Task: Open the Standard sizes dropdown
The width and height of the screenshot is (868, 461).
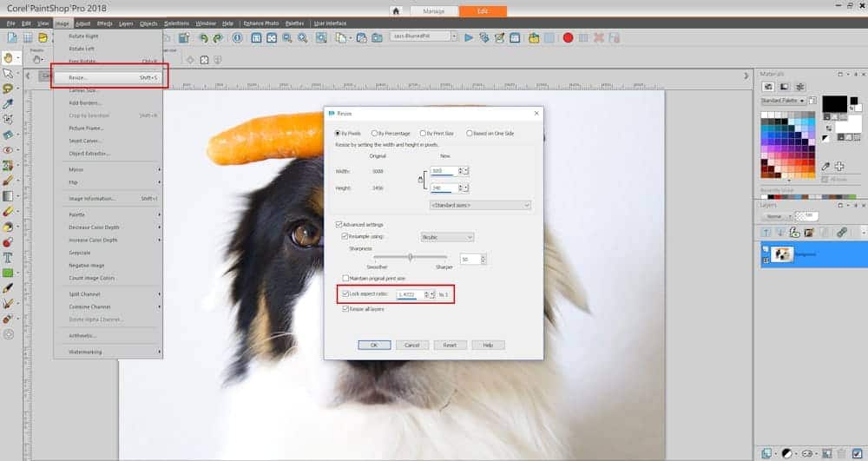Action: (x=479, y=205)
